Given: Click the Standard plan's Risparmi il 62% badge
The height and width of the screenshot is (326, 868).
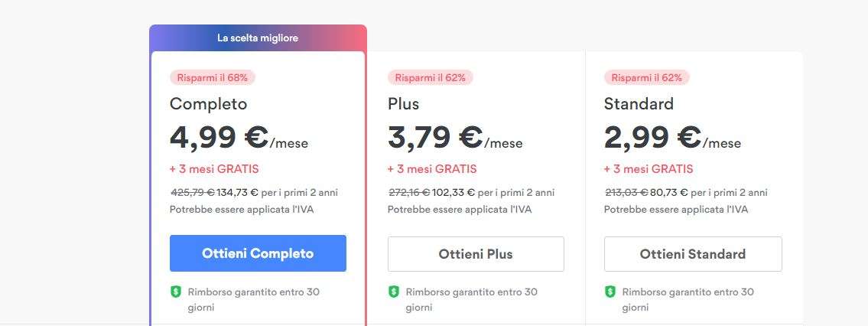Looking at the screenshot, I should 647,77.
